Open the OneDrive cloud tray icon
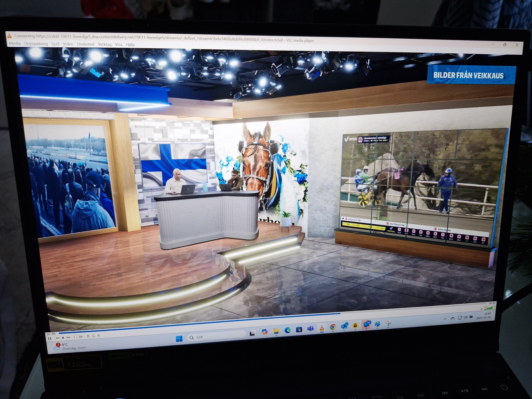532x399 pixels. [x=452, y=318]
